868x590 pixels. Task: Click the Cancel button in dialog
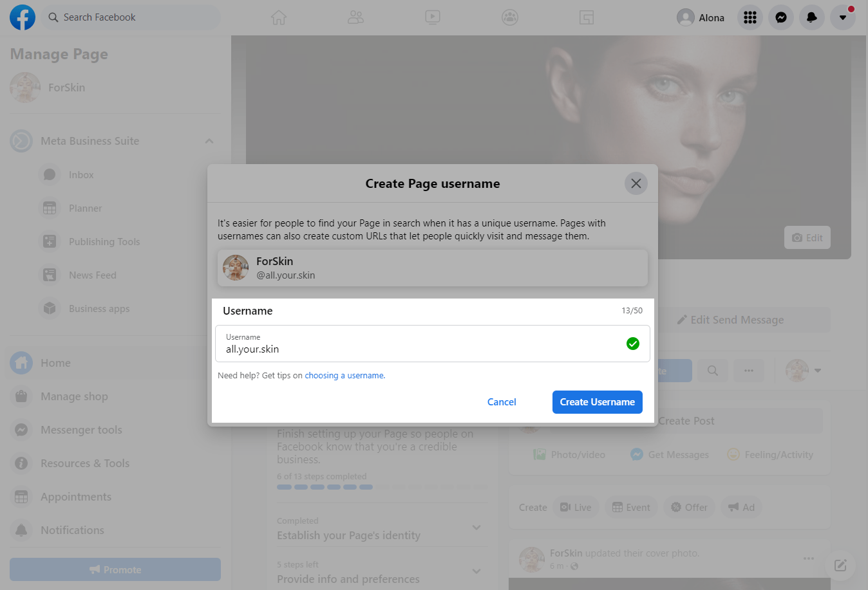501,402
